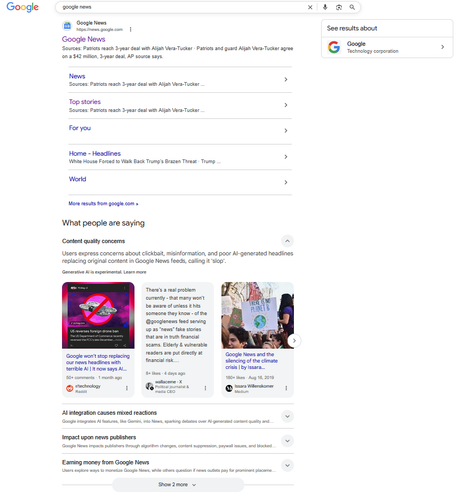462x499 pixels.
Task: Open Google News and silencing climate crisis article
Action: click(x=251, y=361)
